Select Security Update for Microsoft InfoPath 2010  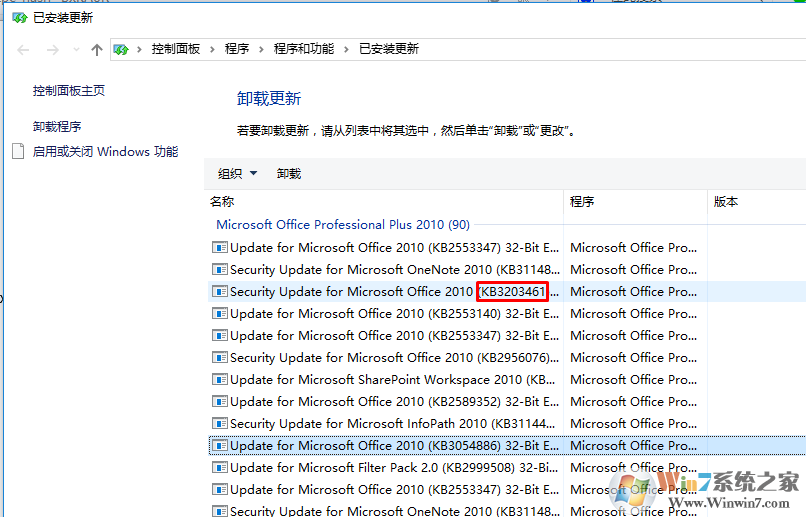click(x=393, y=423)
